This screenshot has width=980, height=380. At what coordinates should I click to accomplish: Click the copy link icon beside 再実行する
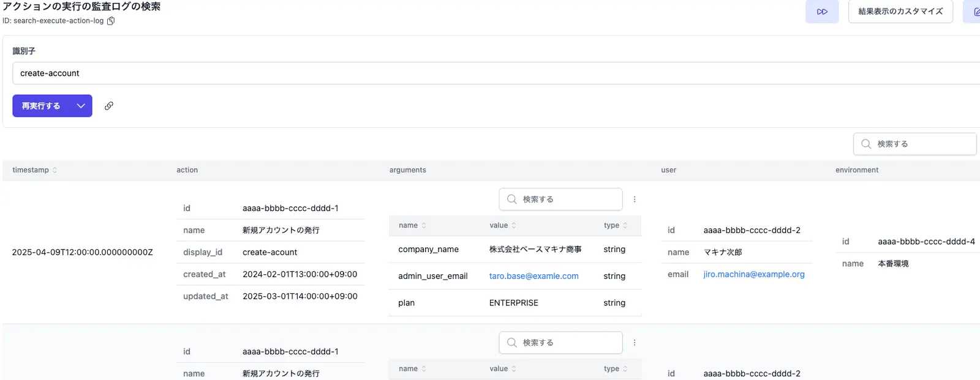[x=109, y=106]
